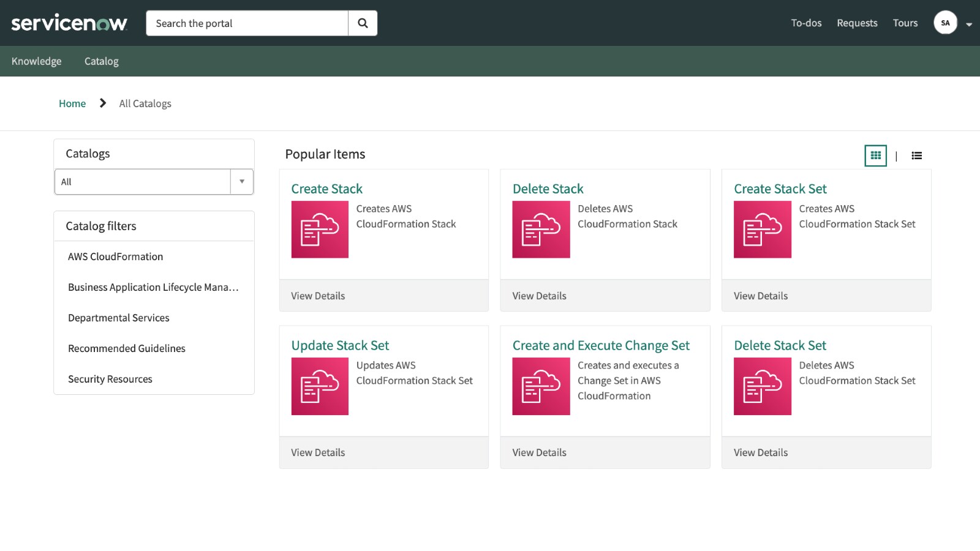Viewport: 980px width, 551px height.
Task: Click the Popular Items heading
Action: click(x=325, y=154)
